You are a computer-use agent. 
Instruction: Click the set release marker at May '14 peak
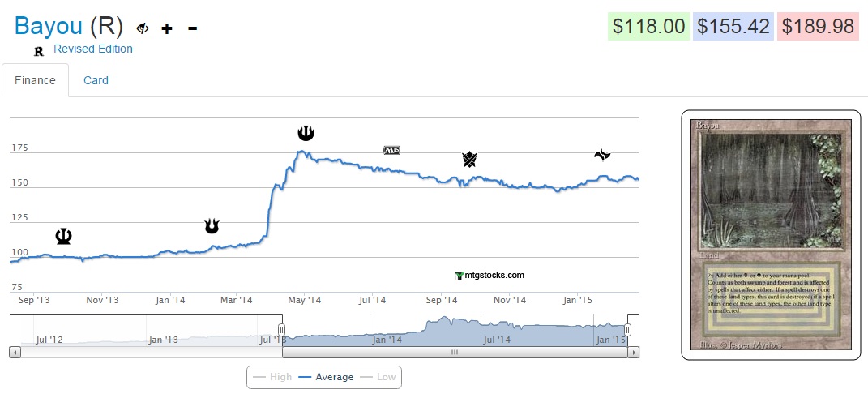(x=306, y=133)
